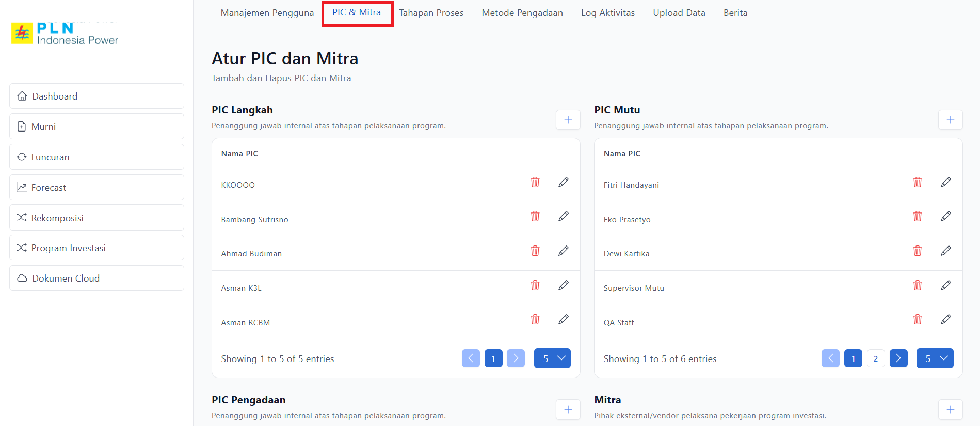Screen dimensions: 980x426
Task: Navigate to Dokumen Cloud in sidebar
Action: click(x=97, y=278)
